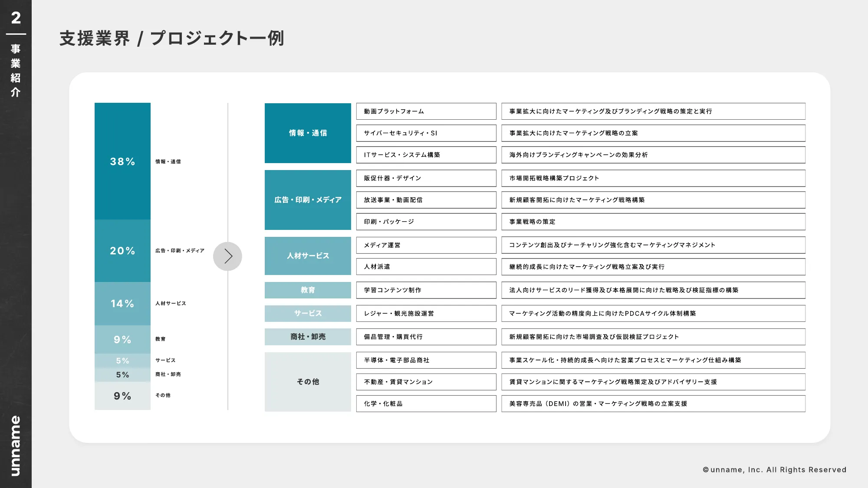Click the 事業拡大に向けたマーケティング戦略の立案 cell

[653, 133]
